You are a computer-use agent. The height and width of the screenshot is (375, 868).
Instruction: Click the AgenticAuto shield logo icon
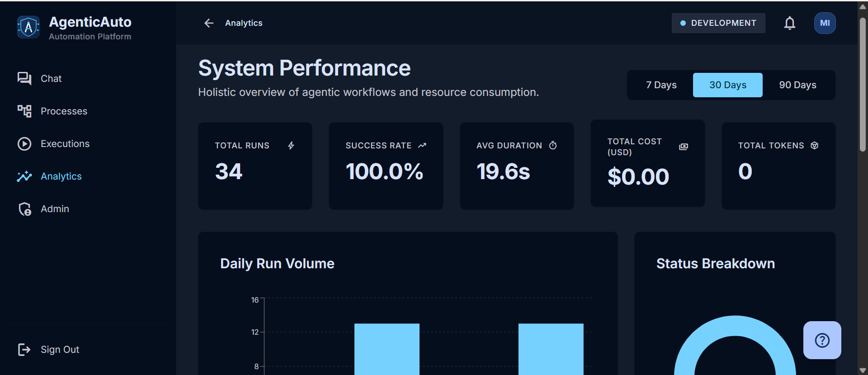pyautogui.click(x=28, y=27)
